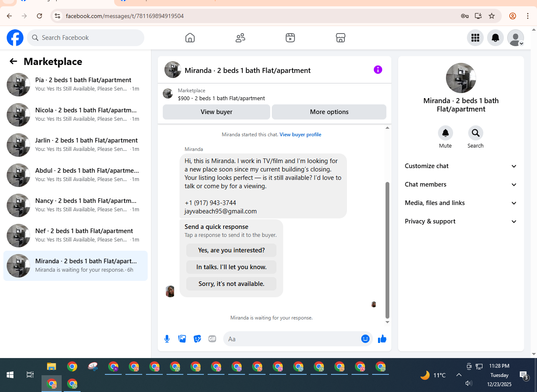
Task: Click the volume speaker tray icon
Action: coord(469,383)
